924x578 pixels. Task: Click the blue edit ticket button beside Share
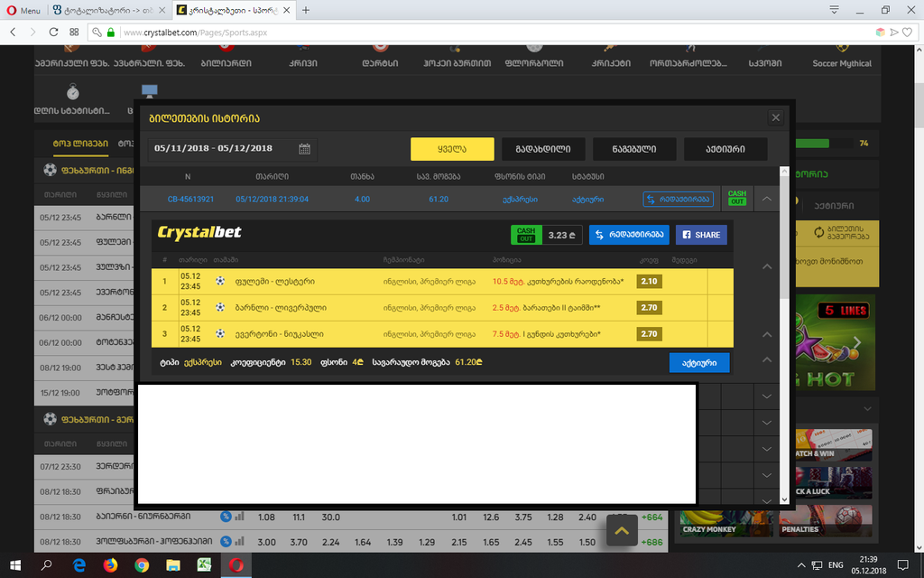tap(629, 235)
